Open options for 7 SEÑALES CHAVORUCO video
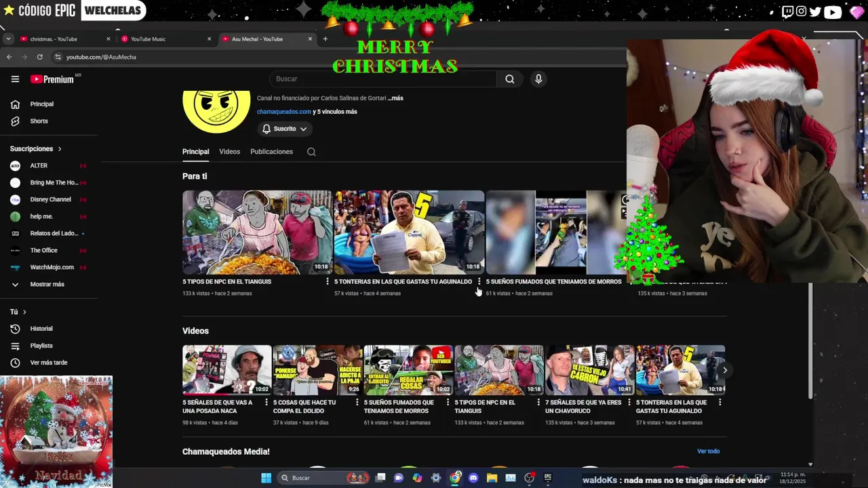The width and height of the screenshot is (868, 488). (629, 403)
